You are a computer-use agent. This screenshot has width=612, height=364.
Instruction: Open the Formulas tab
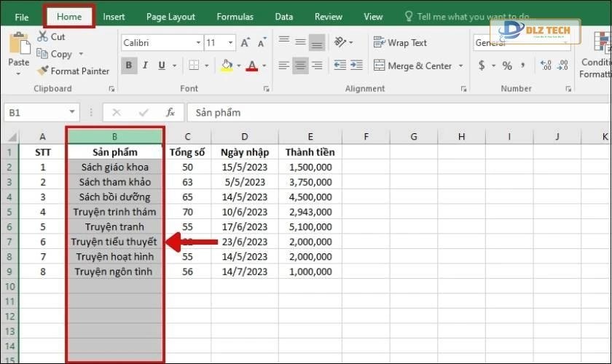[x=235, y=16]
